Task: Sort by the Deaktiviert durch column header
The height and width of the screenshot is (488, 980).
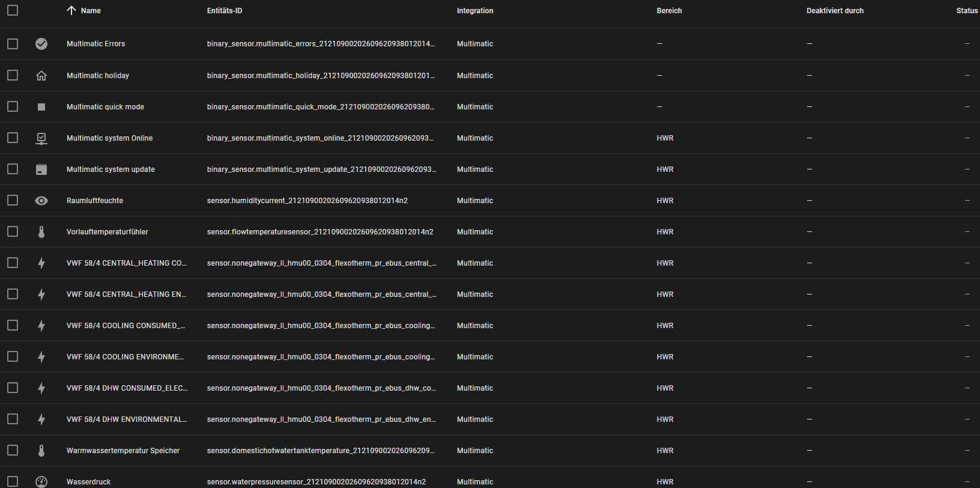Action: (x=835, y=11)
